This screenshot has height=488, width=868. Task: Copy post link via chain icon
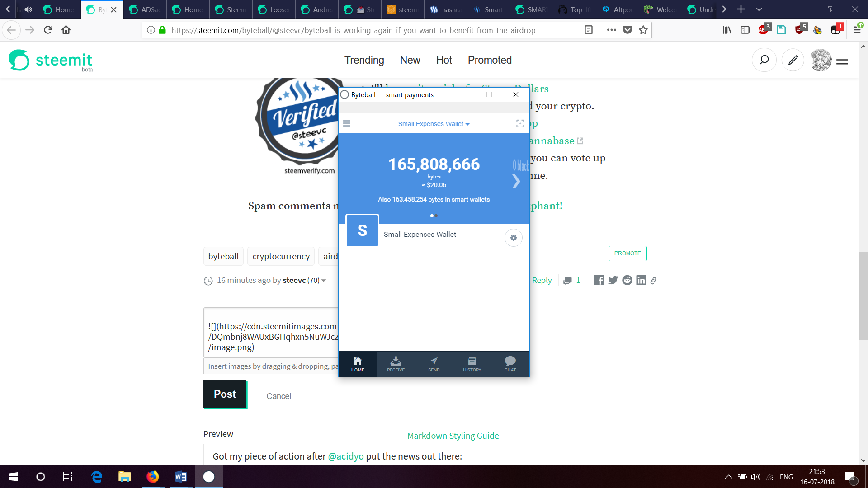[x=653, y=281]
